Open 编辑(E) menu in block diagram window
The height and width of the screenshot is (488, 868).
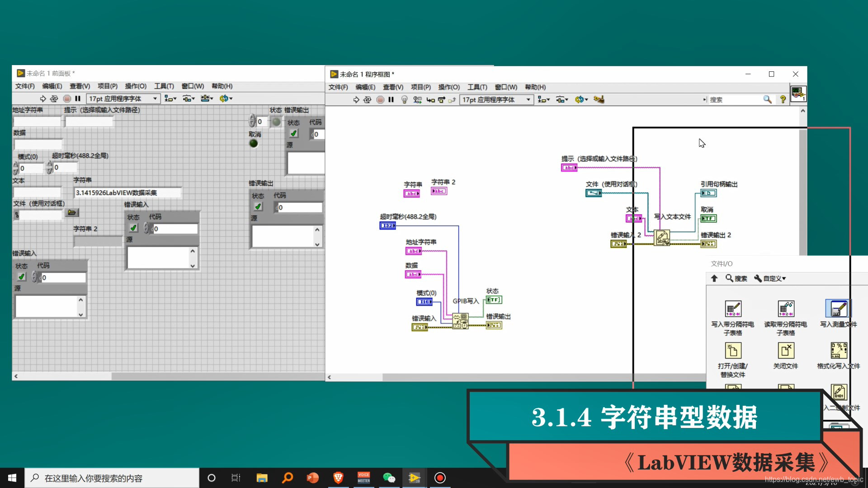click(x=365, y=87)
